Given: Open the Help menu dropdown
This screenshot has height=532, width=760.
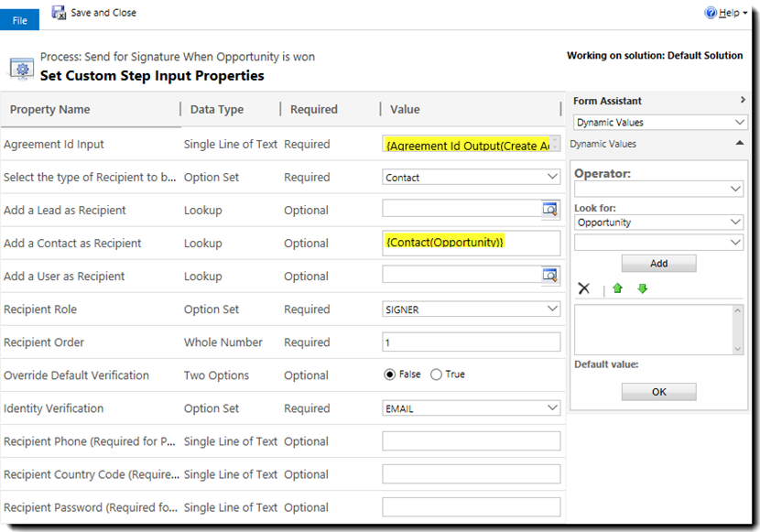Looking at the screenshot, I should (x=745, y=13).
